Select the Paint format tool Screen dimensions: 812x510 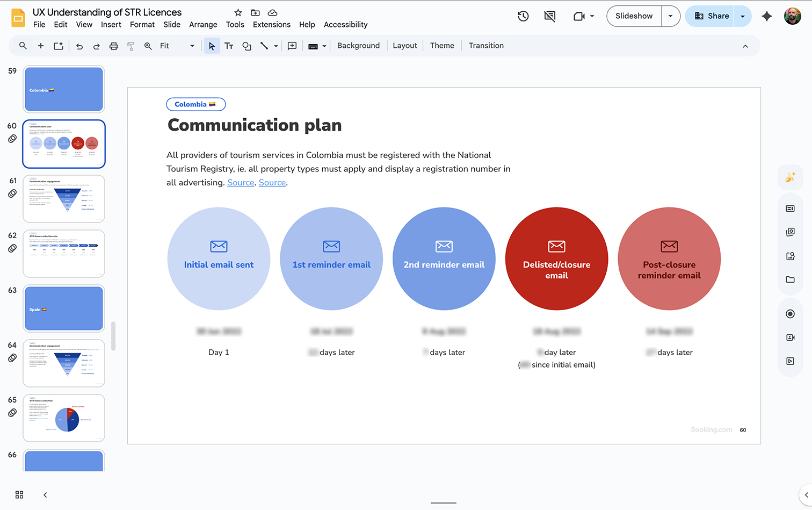pos(130,46)
